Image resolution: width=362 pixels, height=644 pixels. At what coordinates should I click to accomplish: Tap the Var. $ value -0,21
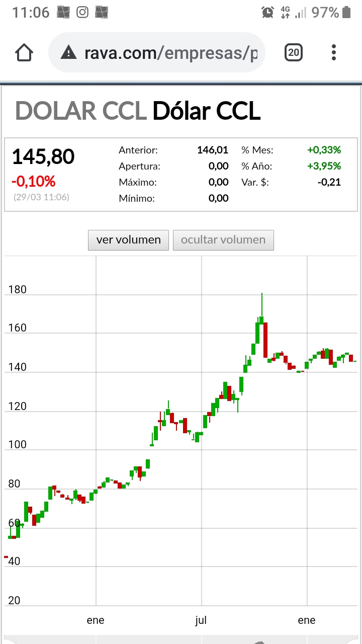coord(329,182)
